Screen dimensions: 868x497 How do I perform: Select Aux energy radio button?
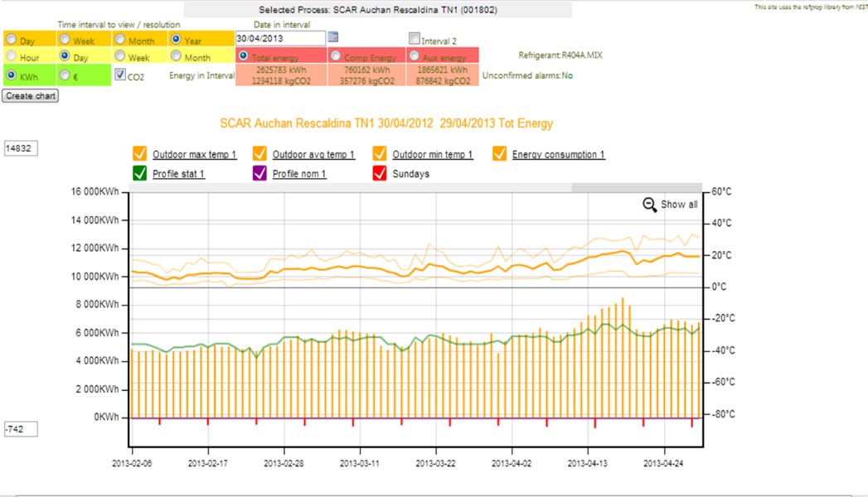[x=414, y=55]
